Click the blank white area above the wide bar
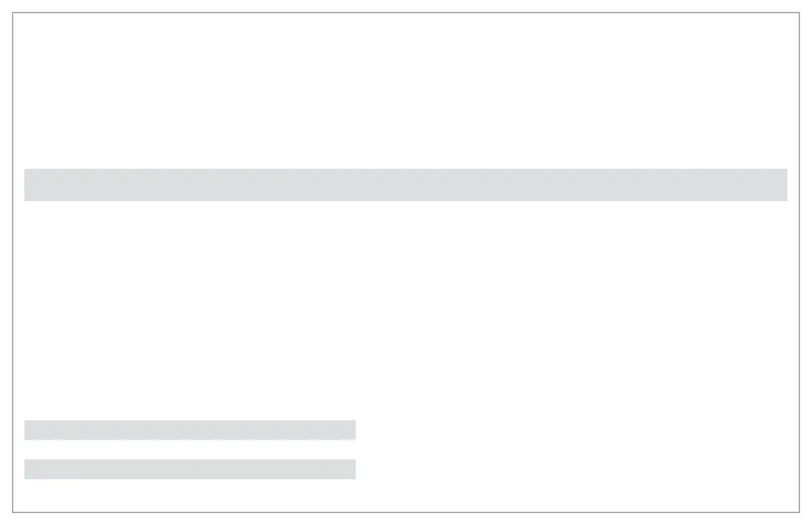Viewport: 812px width, 525px height. [x=405, y=91]
